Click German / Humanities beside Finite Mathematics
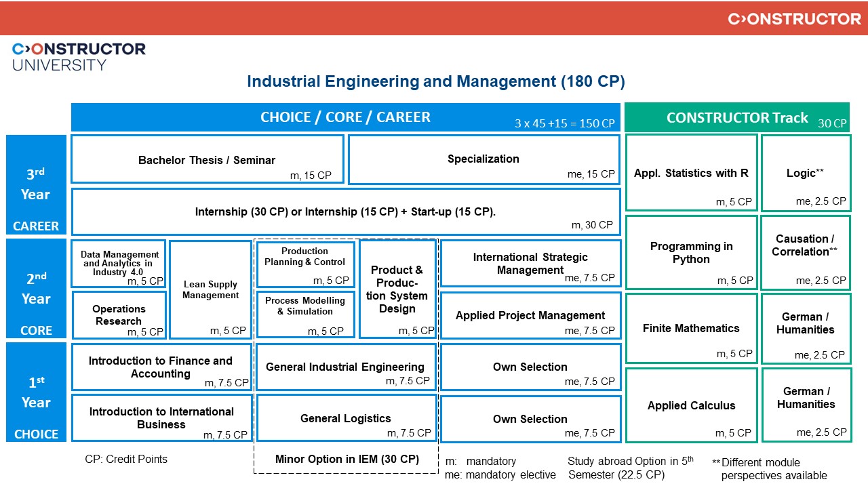Image resolution: width=868 pixels, height=488 pixels. 806,328
